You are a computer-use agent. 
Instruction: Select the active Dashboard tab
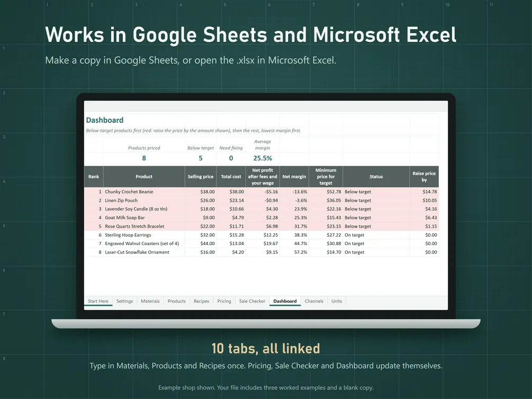point(285,301)
